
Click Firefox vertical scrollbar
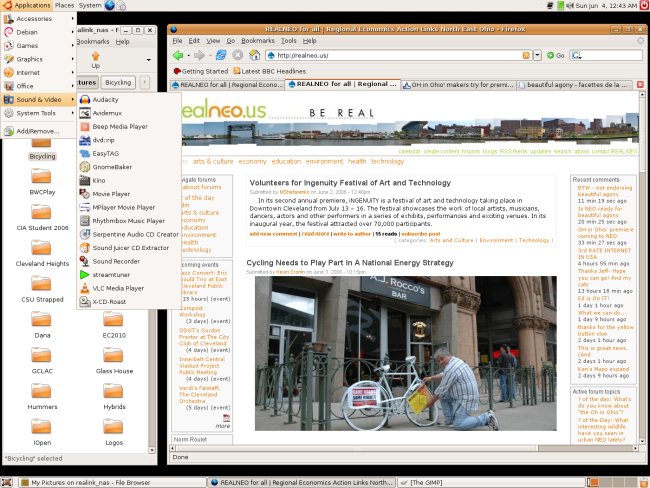pyautogui.click(x=642, y=269)
